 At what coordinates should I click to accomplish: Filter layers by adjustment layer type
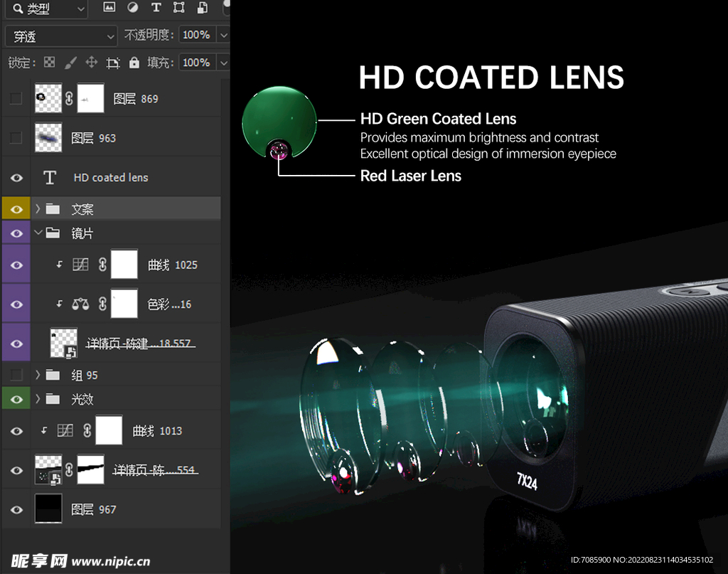tap(132, 8)
